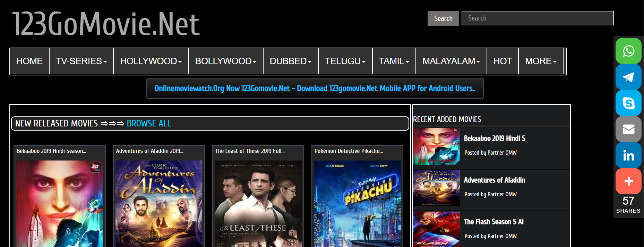Click the Bekaaboo poster in New Released
The height and width of the screenshot is (247, 644).
click(60, 204)
